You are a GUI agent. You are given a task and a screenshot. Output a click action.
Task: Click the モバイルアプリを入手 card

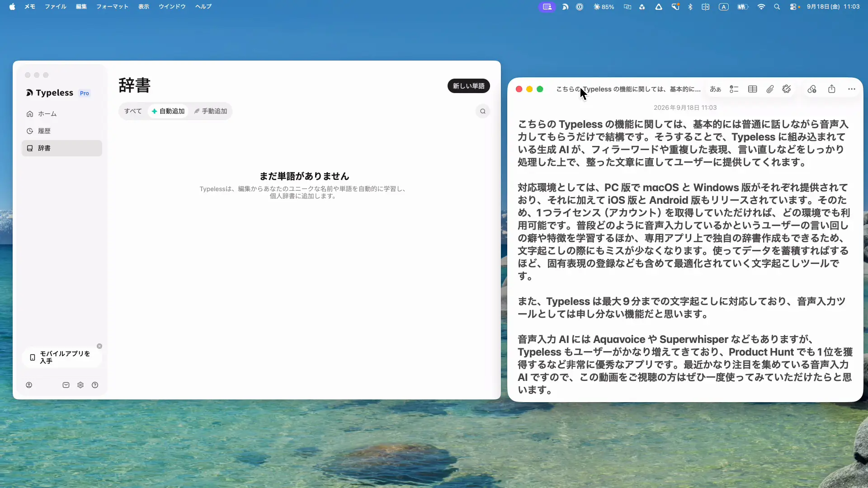point(61,357)
